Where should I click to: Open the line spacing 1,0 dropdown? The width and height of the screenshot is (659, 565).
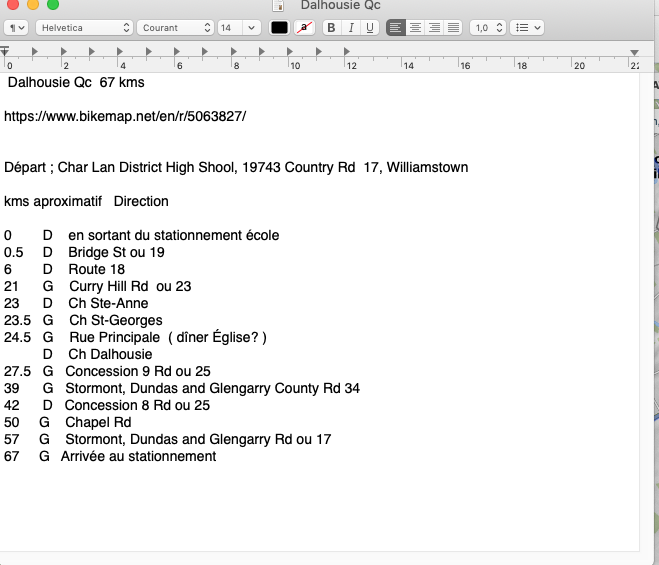click(488, 28)
